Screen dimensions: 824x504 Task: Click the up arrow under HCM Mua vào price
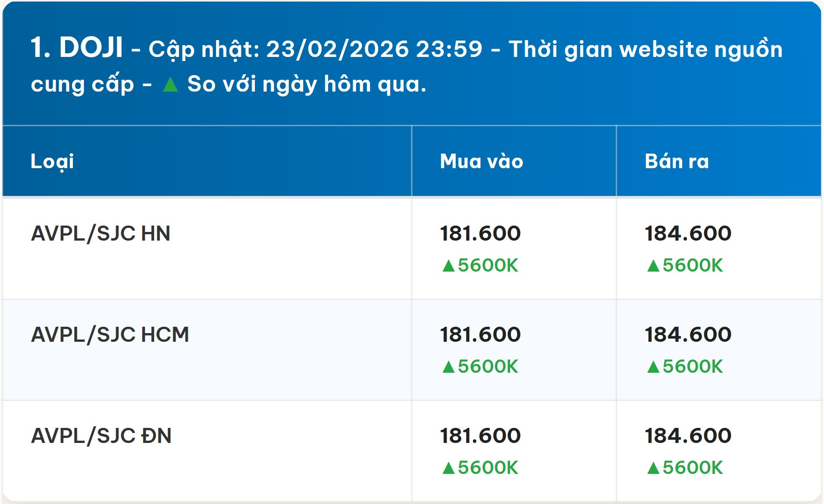point(448,367)
